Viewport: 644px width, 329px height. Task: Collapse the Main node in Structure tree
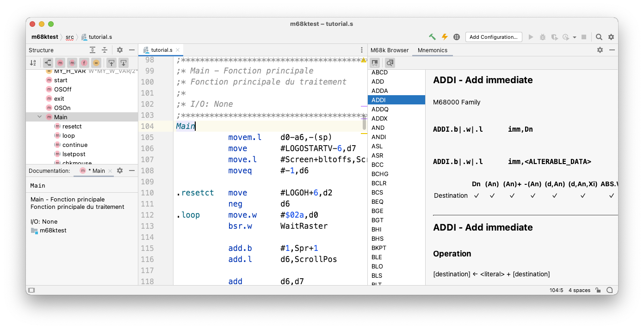(39, 117)
